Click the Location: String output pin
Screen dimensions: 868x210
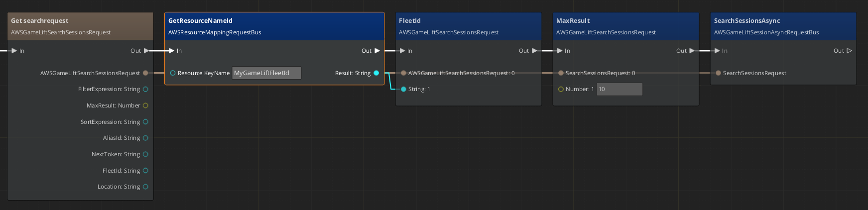145,187
